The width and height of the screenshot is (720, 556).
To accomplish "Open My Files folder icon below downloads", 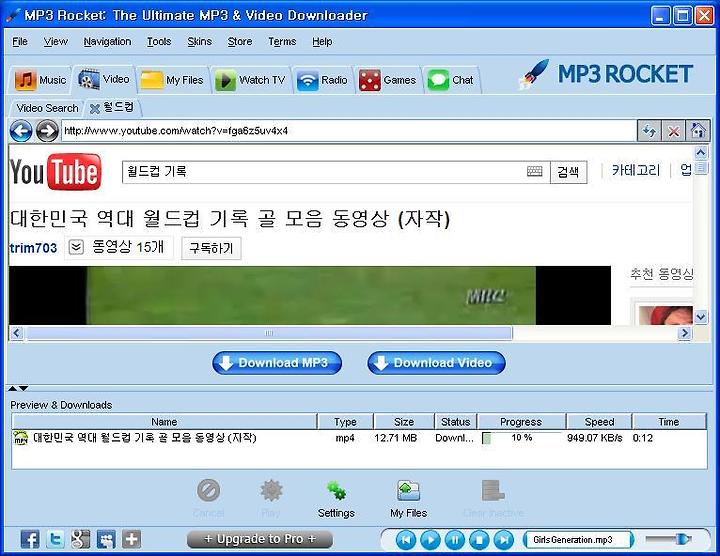I will point(408,491).
